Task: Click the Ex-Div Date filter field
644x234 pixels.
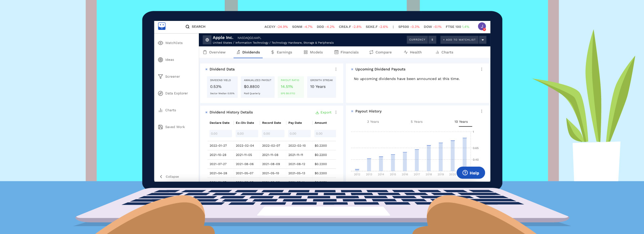Action: [x=247, y=133]
